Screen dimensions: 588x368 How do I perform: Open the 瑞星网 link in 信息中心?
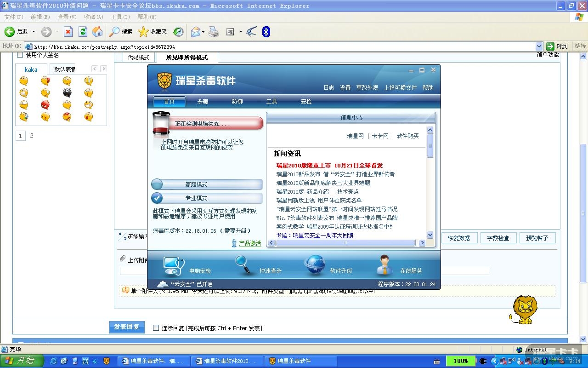click(356, 136)
